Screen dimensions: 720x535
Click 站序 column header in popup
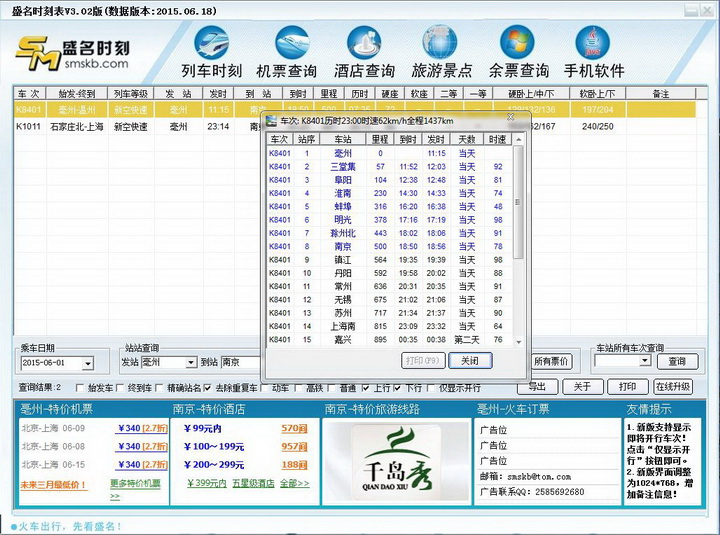pos(306,139)
